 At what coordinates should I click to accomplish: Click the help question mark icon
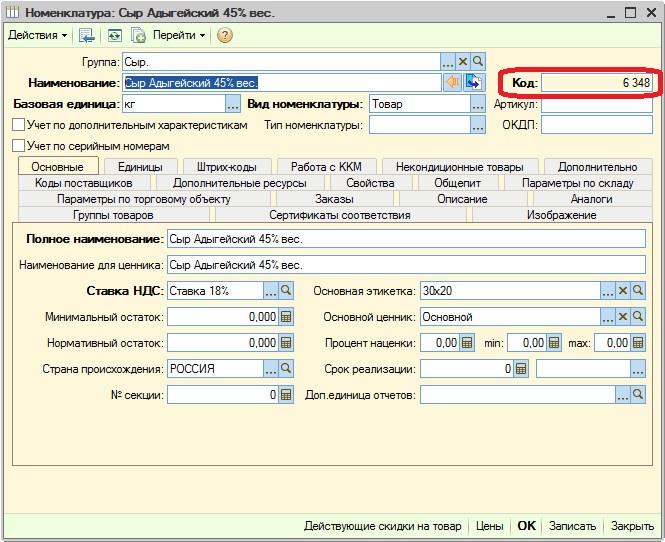(x=224, y=35)
